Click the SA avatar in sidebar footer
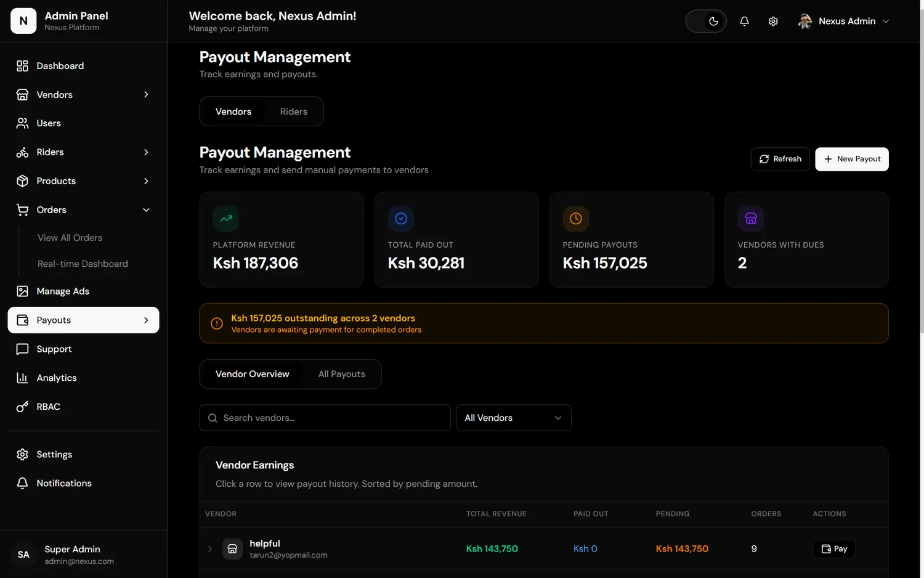This screenshot has width=924, height=578. (x=23, y=555)
